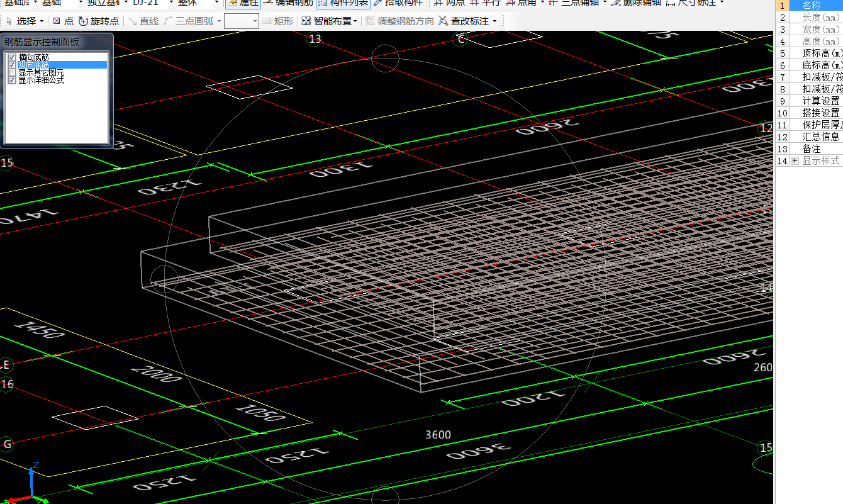Click 调整钢筋方向 adjust rebar direction

pos(399,21)
